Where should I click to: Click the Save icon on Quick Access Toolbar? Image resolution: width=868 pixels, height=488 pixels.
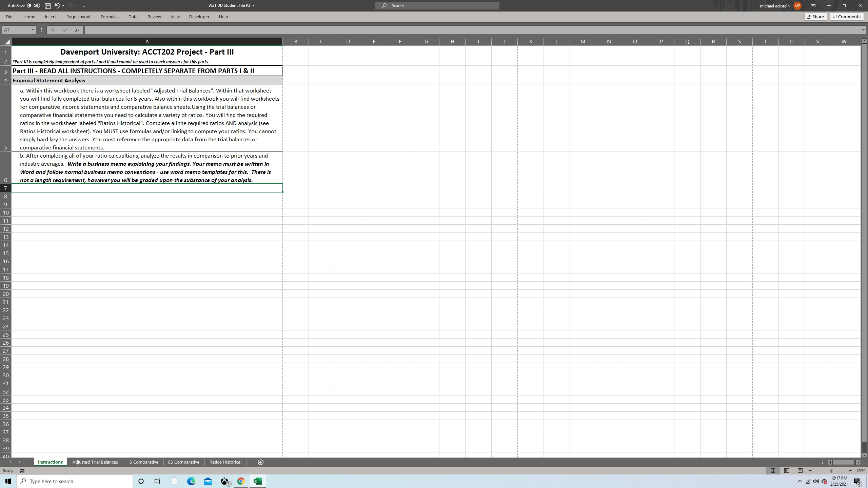point(47,5)
